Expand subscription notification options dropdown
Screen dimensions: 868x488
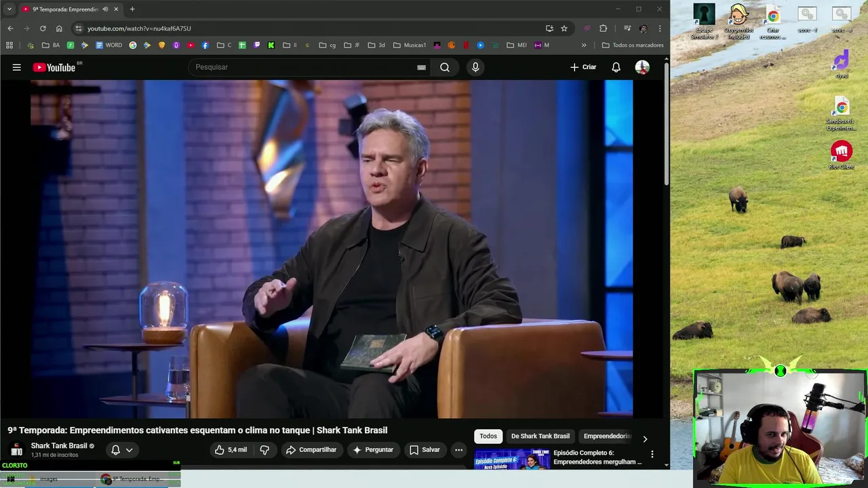click(x=129, y=450)
